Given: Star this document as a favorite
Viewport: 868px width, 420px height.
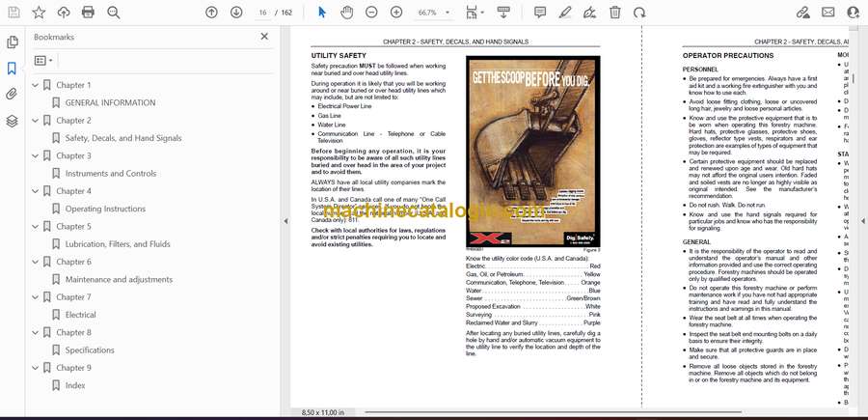Looking at the screenshot, I should click(x=39, y=13).
